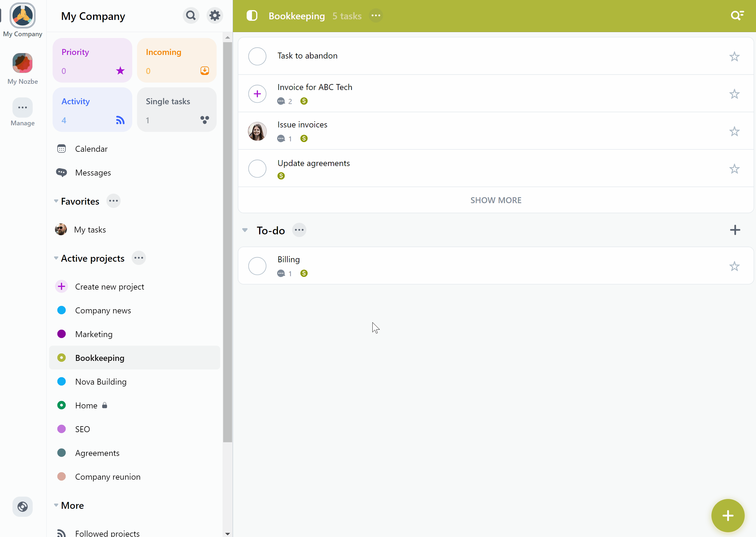
Task: Collapse the Active projects section
Action: 56,258
